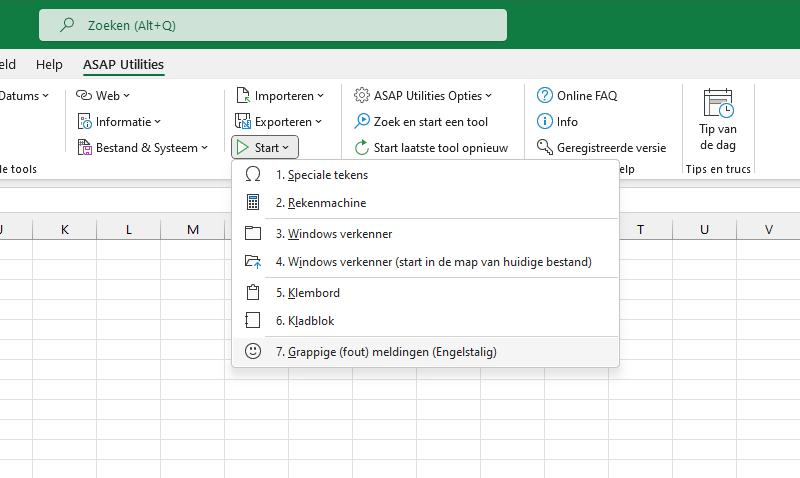This screenshot has height=478, width=800.
Task: Select 7. Grappige (fout) meldingen entry
Action: pyautogui.click(x=425, y=351)
